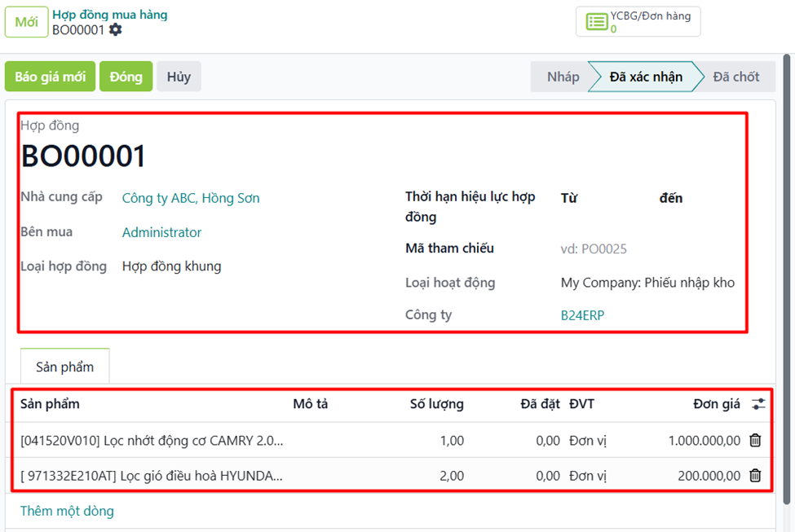Screen dimensions: 795x532
Task: Click Thêm một dòng to add line
Action: 67,511
